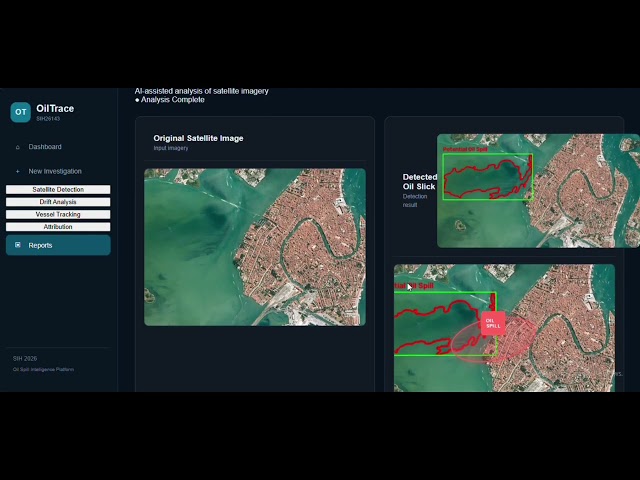640x480 pixels.
Task: Click the 'SIH 2026' footer text
Action: tap(25, 358)
